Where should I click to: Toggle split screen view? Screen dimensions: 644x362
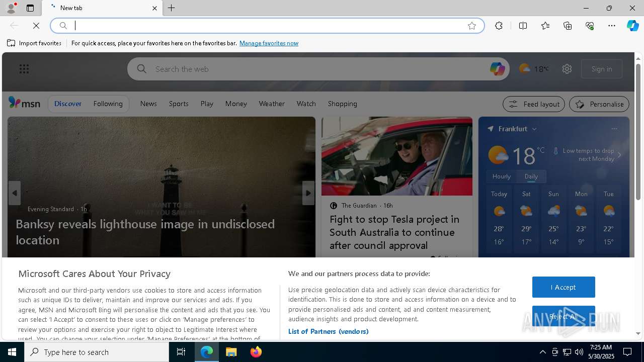pos(523,26)
